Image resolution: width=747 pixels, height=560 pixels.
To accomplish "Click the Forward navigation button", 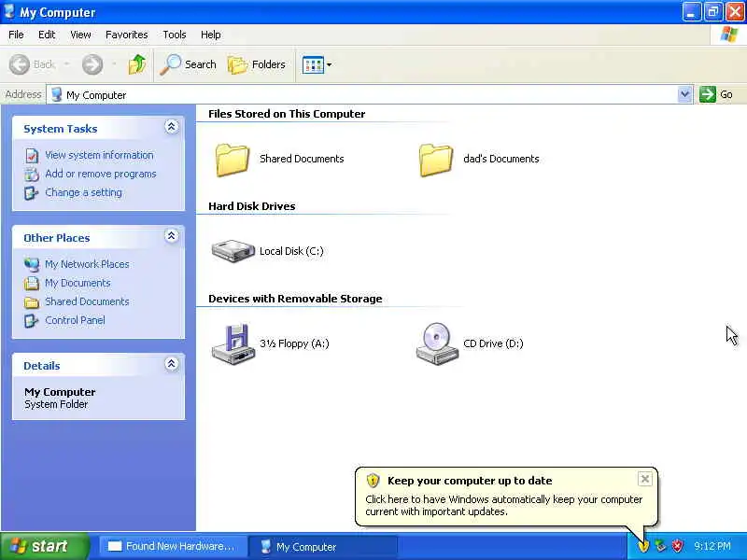I will click(x=92, y=64).
